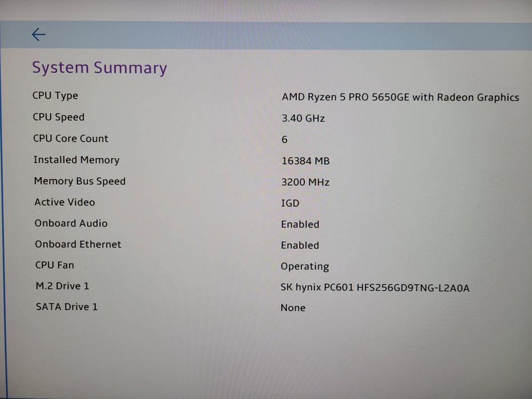Select the core count value 6
The height and width of the screenshot is (399, 532).
click(x=285, y=140)
